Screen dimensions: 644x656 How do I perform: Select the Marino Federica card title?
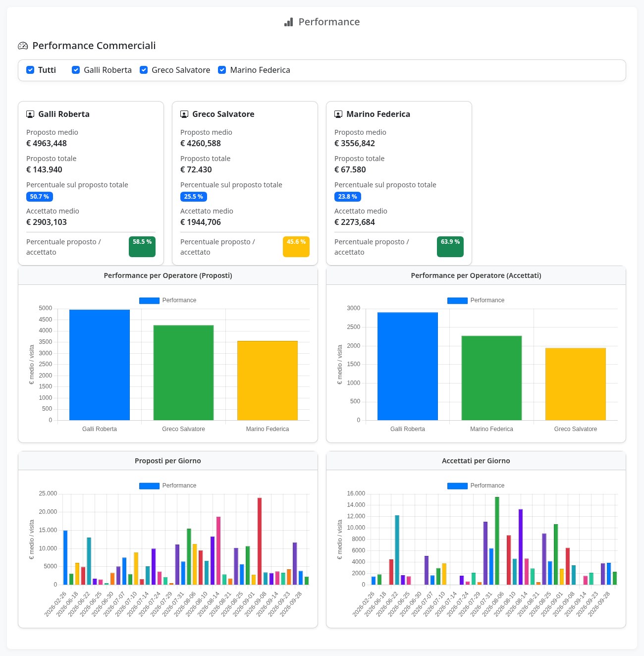(x=378, y=114)
